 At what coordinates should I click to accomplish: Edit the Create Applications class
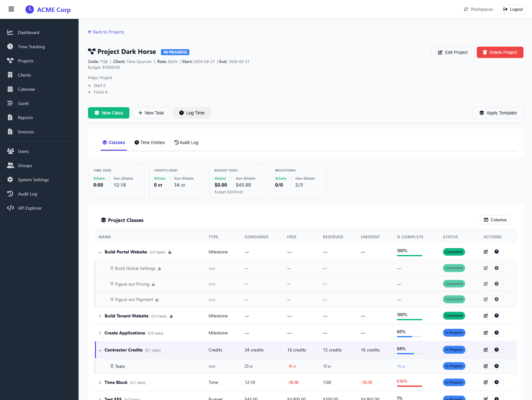tap(486, 333)
